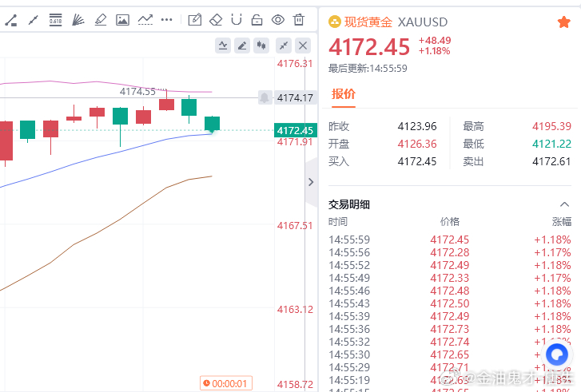Click the 时间 column header
The height and width of the screenshot is (392, 581).
pyautogui.click(x=338, y=222)
